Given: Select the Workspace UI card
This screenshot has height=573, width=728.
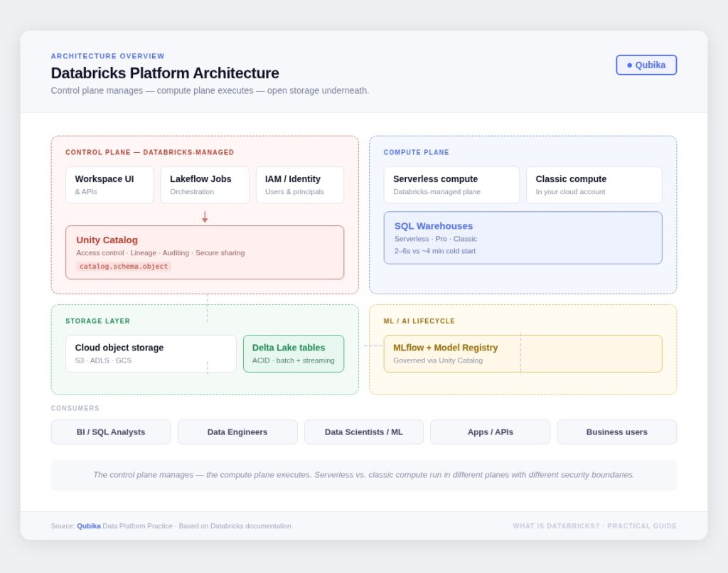Looking at the screenshot, I should tap(109, 185).
